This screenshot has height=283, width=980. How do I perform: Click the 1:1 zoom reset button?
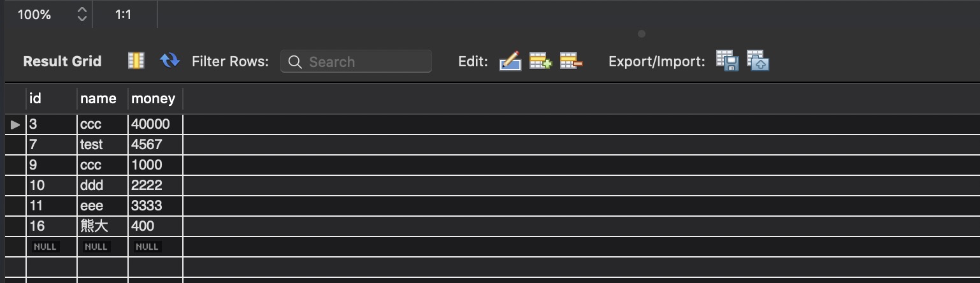coord(124,15)
